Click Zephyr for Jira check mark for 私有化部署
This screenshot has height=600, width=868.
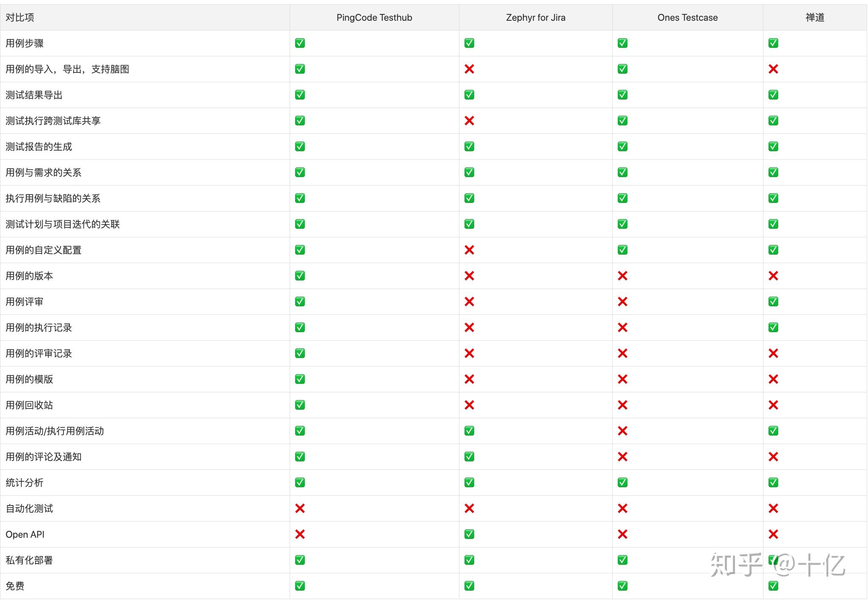(x=469, y=560)
